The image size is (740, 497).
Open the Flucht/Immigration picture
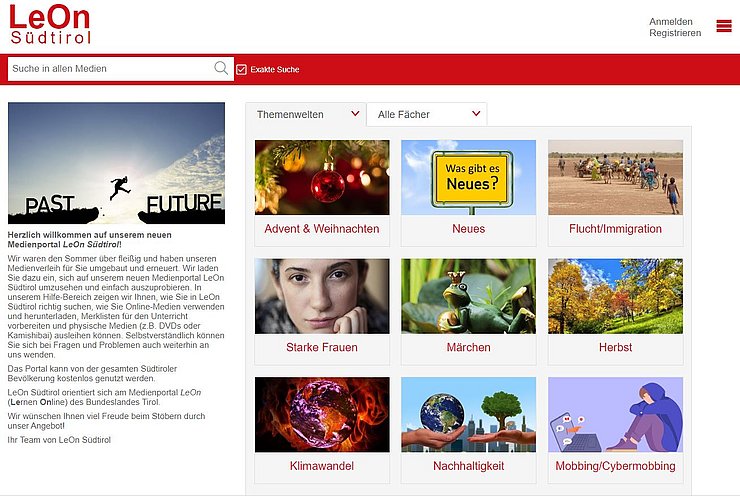[x=615, y=177]
